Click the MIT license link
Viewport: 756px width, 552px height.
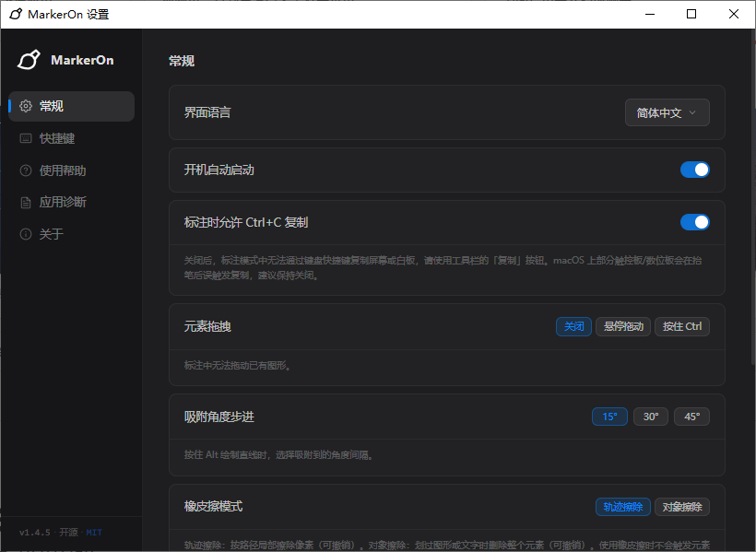[x=94, y=533]
